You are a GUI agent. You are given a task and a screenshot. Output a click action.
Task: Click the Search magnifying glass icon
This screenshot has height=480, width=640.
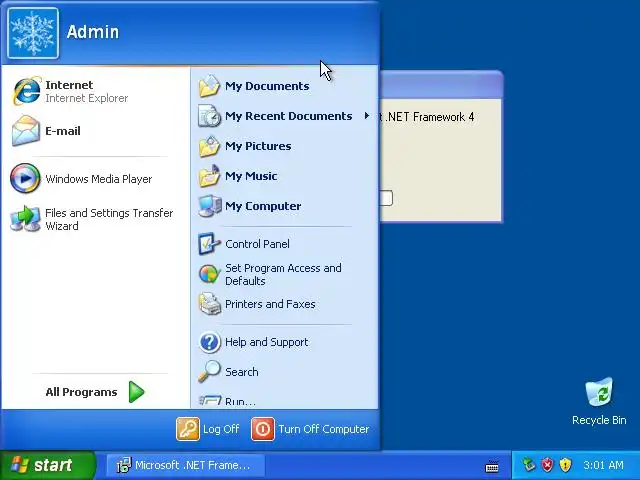[x=209, y=371]
